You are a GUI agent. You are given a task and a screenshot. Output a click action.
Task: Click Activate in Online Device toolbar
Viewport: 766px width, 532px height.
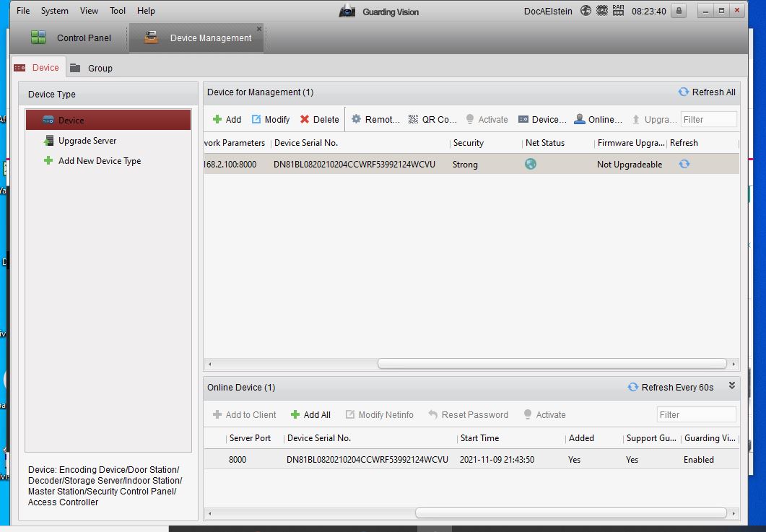[544, 414]
